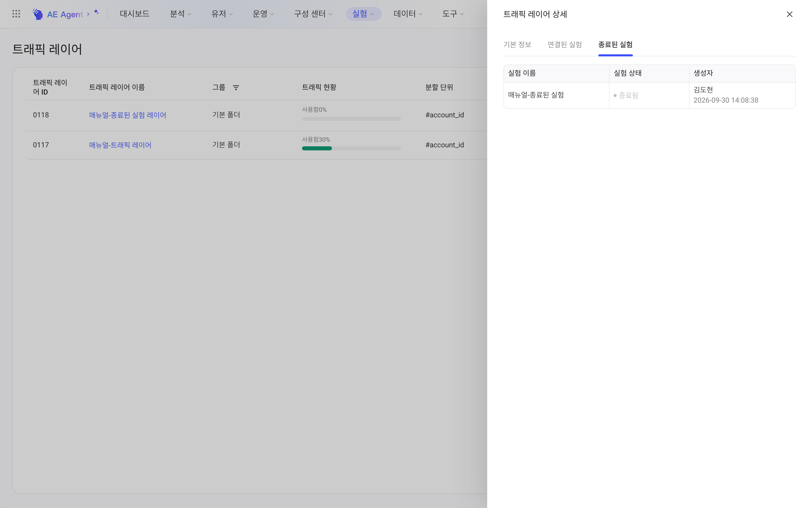Click the AE Agent logo icon

(x=38, y=14)
